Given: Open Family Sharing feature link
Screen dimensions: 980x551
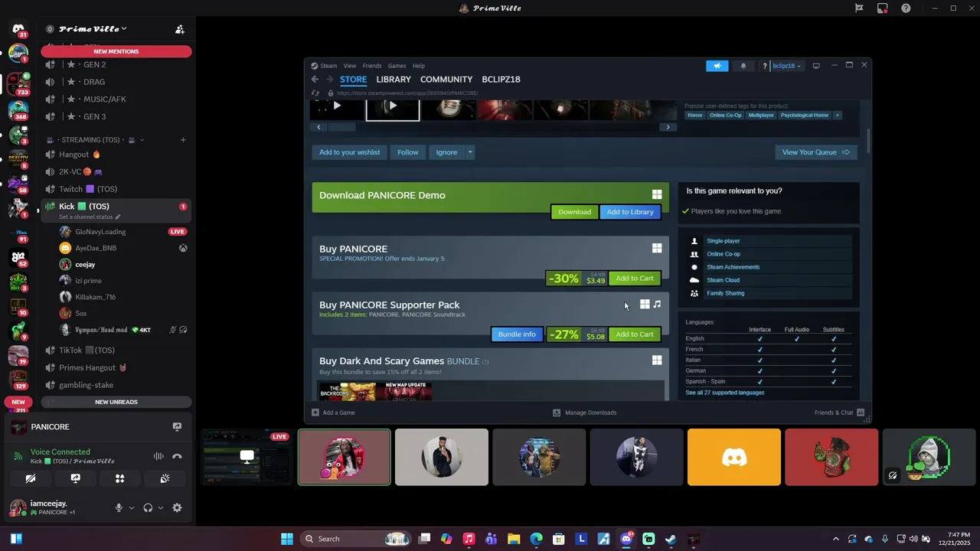Looking at the screenshot, I should point(725,293).
